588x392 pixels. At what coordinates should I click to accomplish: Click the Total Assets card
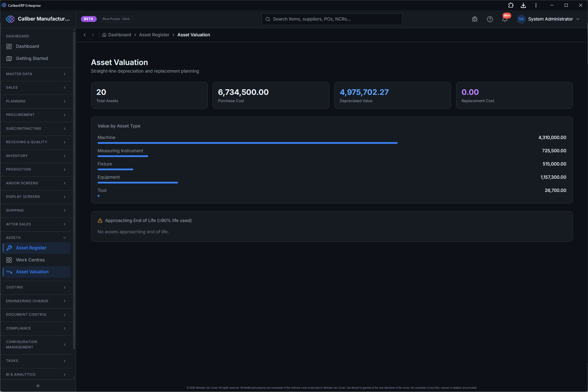[x=149, y=95]
